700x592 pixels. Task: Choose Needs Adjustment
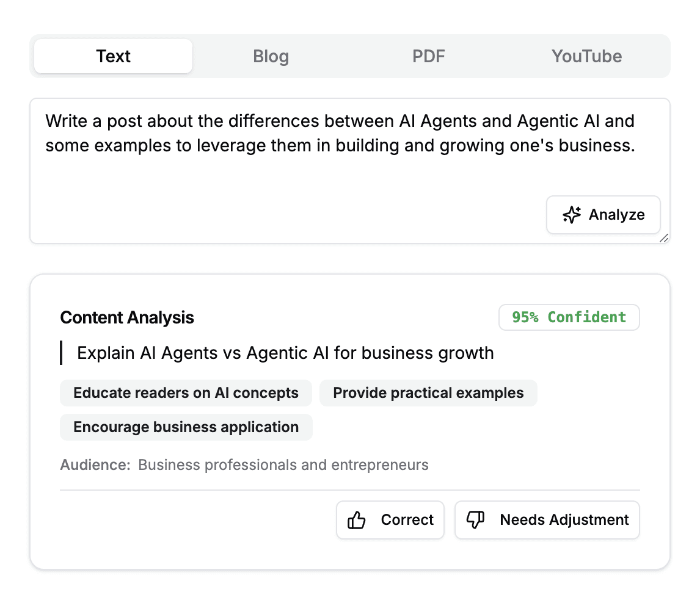pyautogui.click(x=547, y=520)
